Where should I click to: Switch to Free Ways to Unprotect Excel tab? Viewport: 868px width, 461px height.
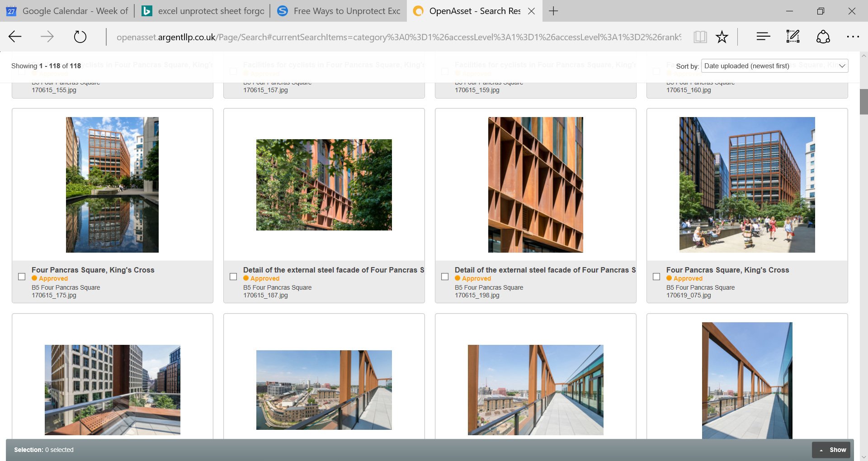pyautogui.click(x=339, y=11)
